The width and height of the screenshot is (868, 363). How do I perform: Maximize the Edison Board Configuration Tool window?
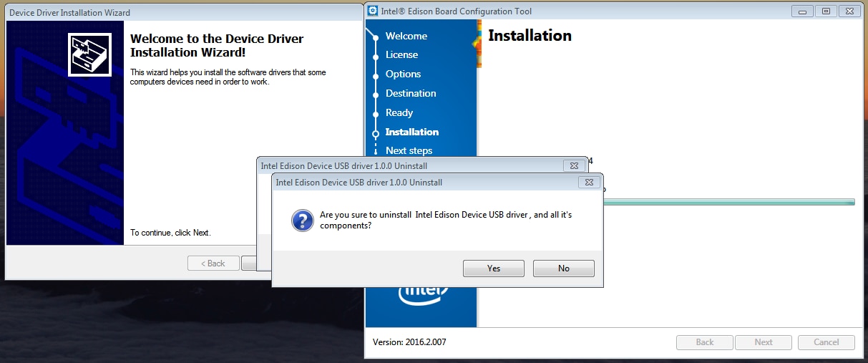coord(826,11)
